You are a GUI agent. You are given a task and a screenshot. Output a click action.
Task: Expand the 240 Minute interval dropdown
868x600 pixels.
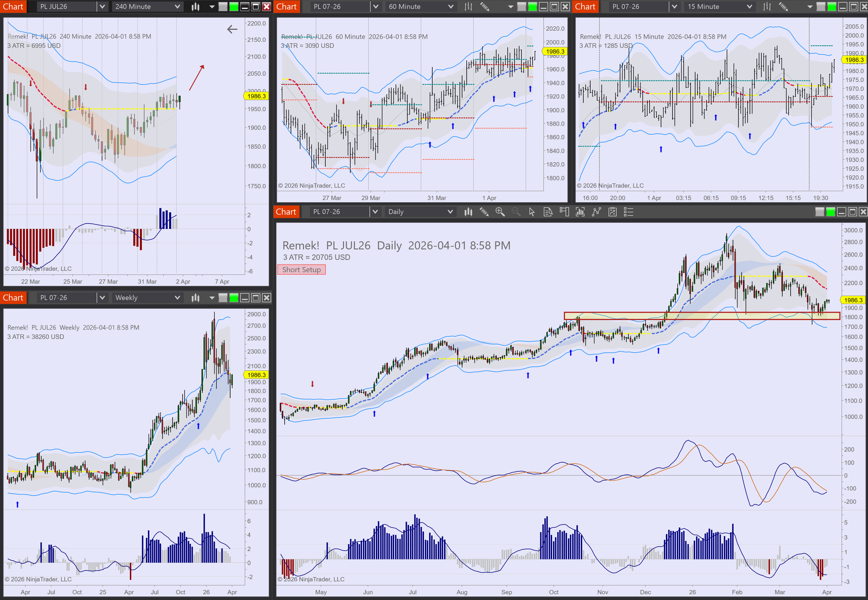tap(177, 6)
